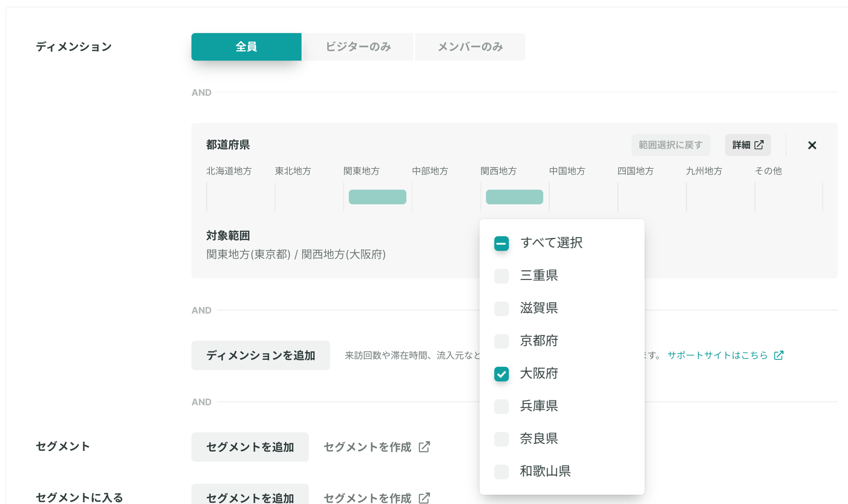Open サポートサイトはこちら link
Image resolution: width=848 pixels, height=504 pixels.
point(717,355)
